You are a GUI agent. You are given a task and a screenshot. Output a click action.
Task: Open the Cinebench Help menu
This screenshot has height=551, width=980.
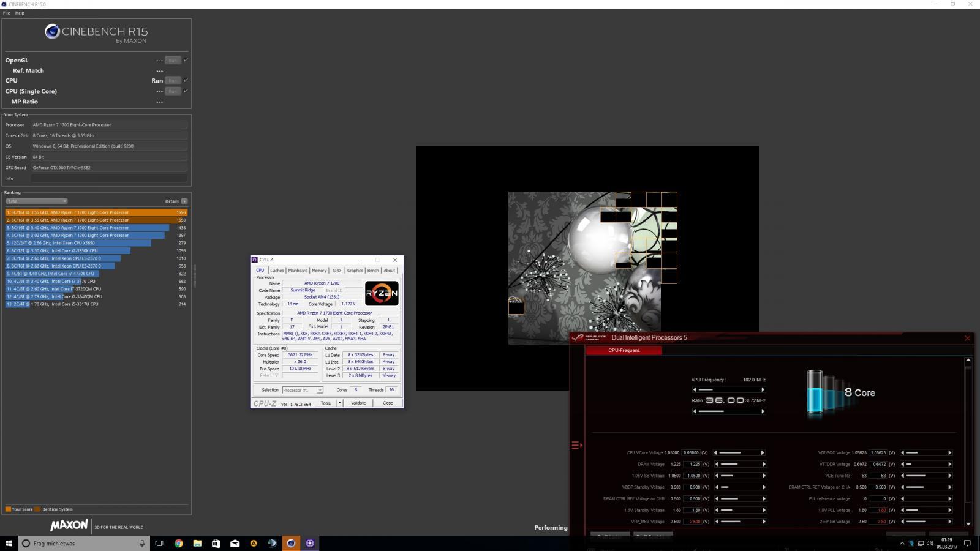click(x=20, y=13)
